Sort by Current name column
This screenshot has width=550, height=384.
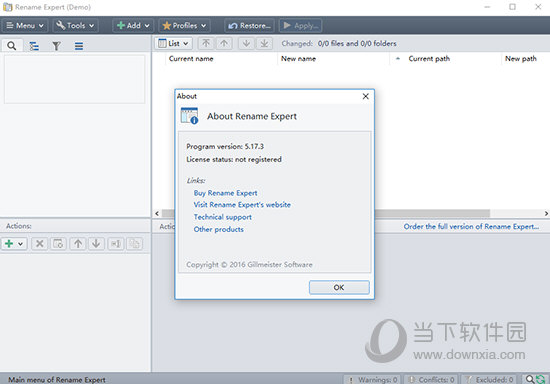pos(221,59)
